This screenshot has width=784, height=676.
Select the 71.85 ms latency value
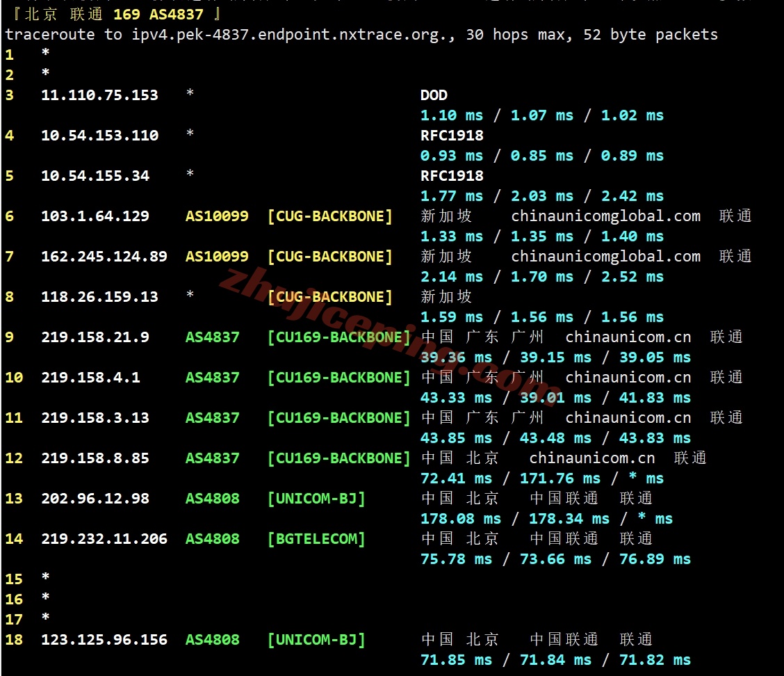tap(456, 661)
